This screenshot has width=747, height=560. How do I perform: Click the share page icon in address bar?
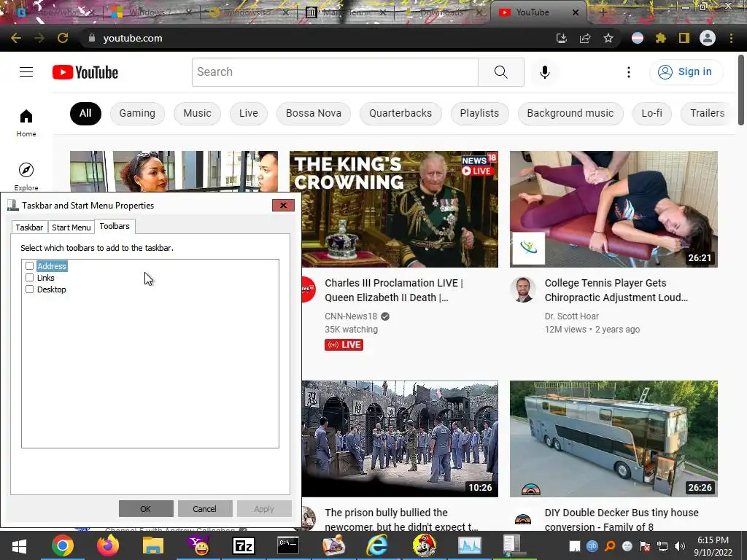point(585,38)
